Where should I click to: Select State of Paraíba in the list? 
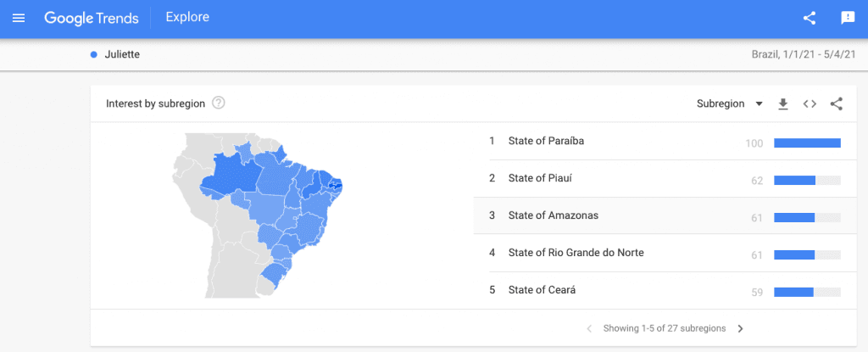[x=665, y=142]
